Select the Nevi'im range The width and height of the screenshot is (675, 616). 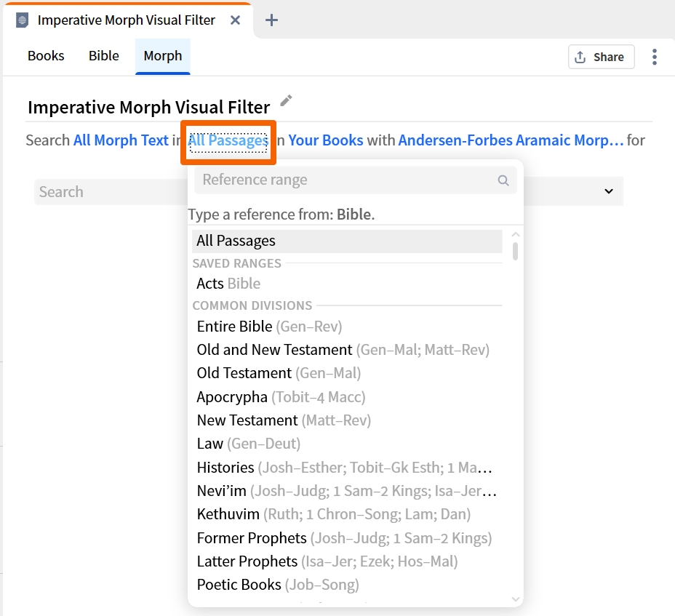[347, 491]
